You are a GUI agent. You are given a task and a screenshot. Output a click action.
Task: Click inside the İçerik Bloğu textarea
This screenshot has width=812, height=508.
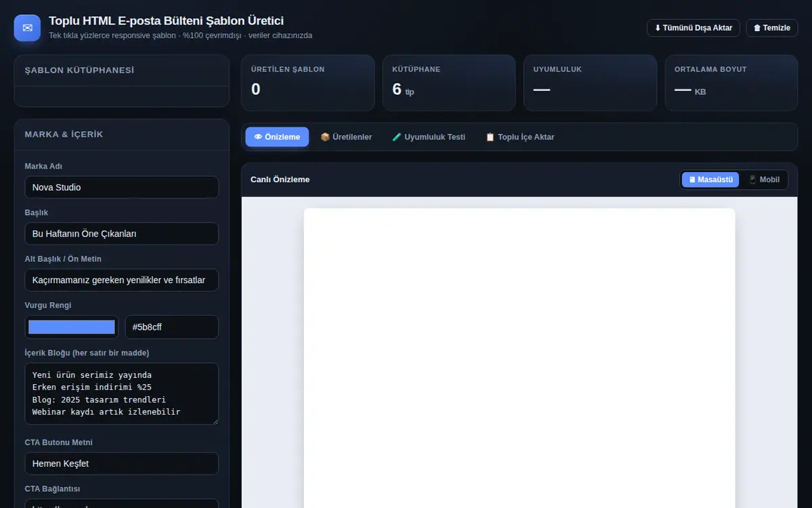tap(122, 394)
